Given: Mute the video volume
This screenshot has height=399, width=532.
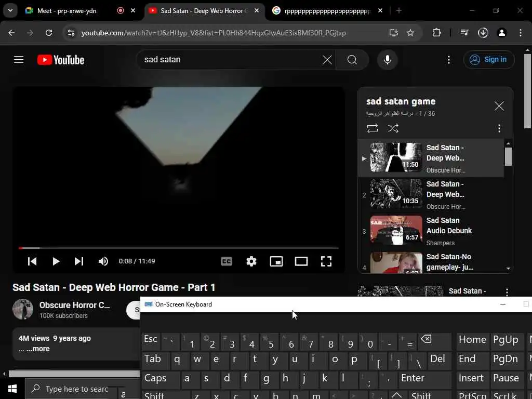Looking at the screenshot, I should coord(103,261).
